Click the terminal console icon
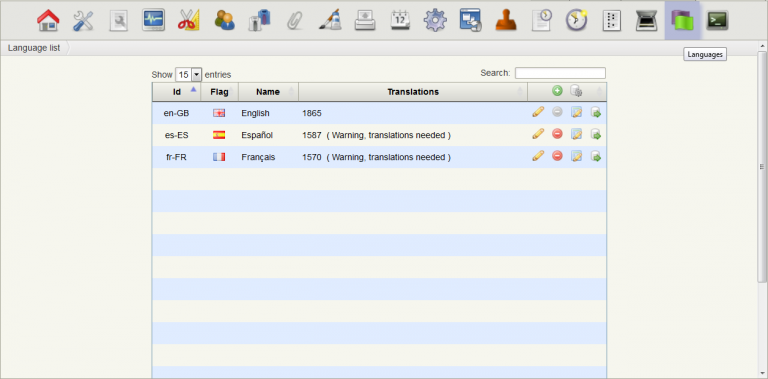This screenshot has width=768, height=379. click(x=717, y=21)
